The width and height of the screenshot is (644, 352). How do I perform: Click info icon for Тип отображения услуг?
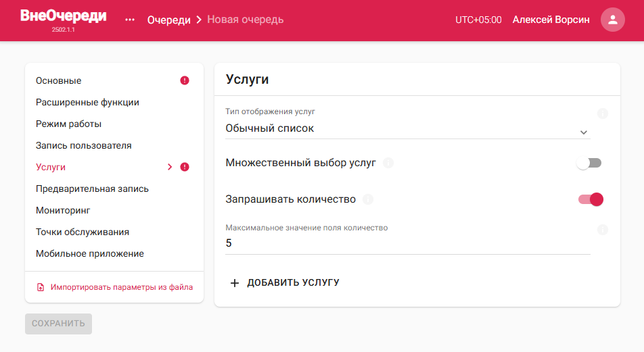603,114
